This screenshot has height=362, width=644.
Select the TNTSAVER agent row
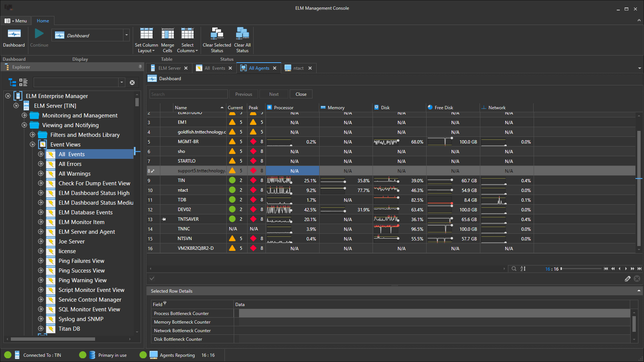coord(391,219)
